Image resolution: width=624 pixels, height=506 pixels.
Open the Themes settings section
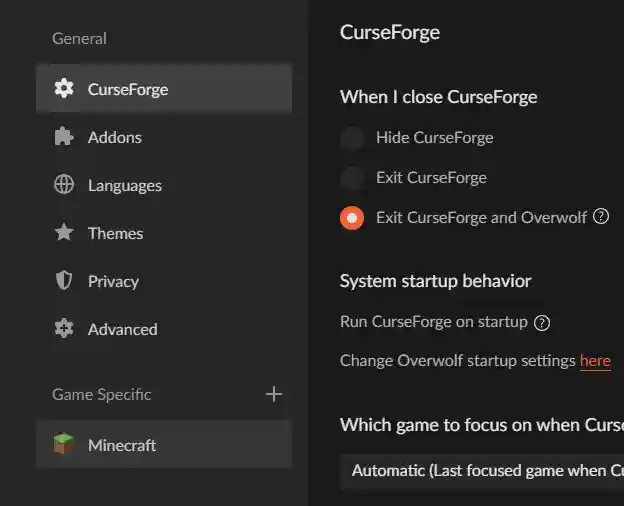click(x=164, y=233)
